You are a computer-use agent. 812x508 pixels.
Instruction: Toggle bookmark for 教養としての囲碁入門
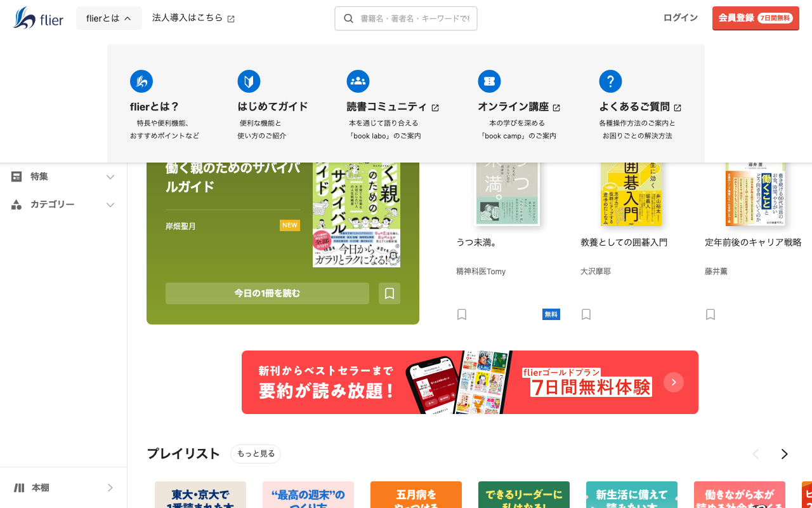tap(586, 314)
